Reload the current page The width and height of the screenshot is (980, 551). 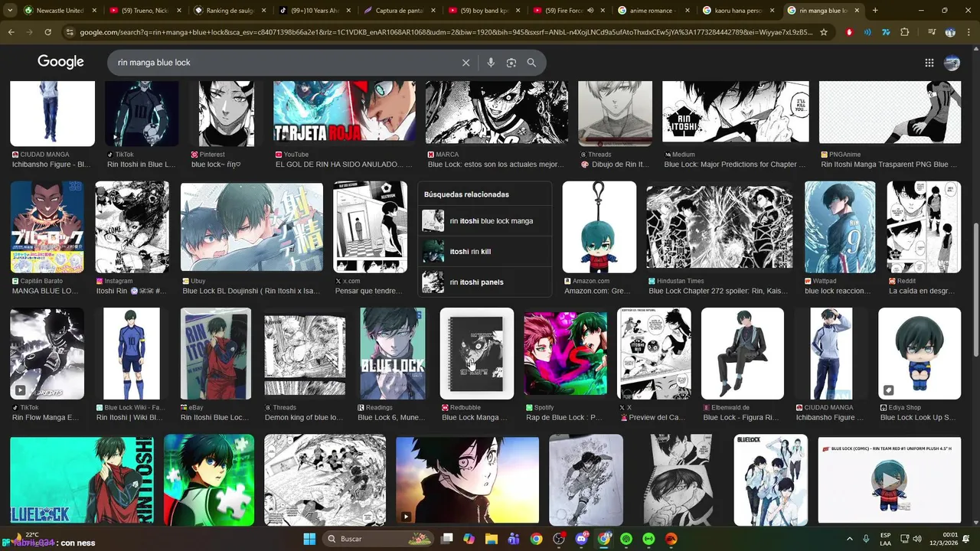pos(48,32)
